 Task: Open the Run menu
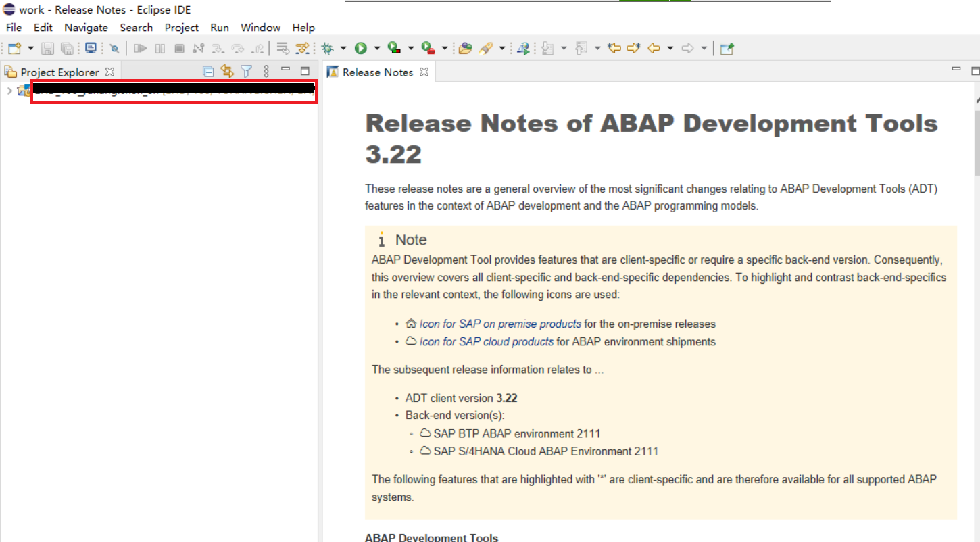(219, 28)
